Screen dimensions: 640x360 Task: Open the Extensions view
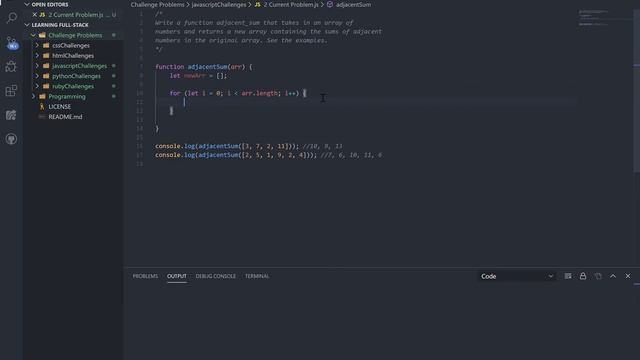[x=11, y=91]
